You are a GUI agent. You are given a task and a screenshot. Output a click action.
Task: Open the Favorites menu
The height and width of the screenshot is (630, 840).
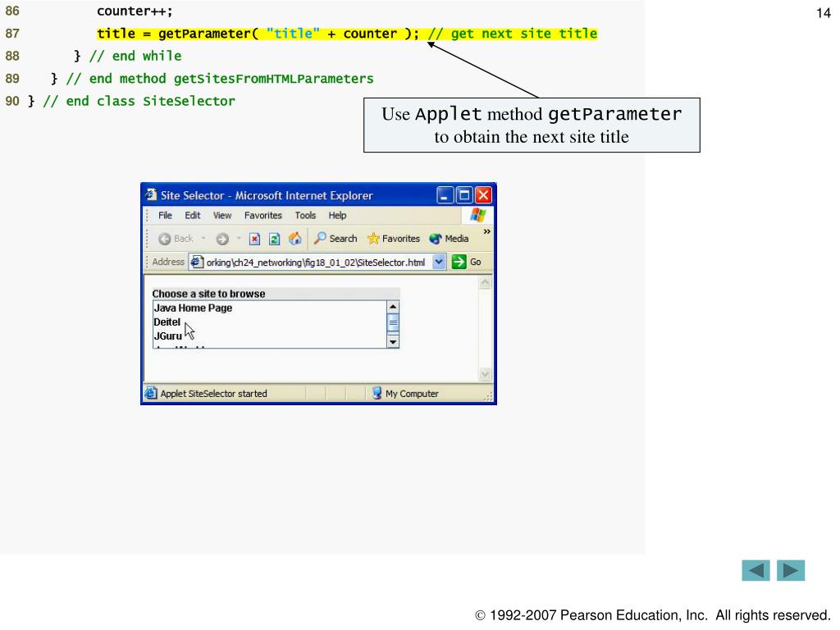tap(263, 216)
